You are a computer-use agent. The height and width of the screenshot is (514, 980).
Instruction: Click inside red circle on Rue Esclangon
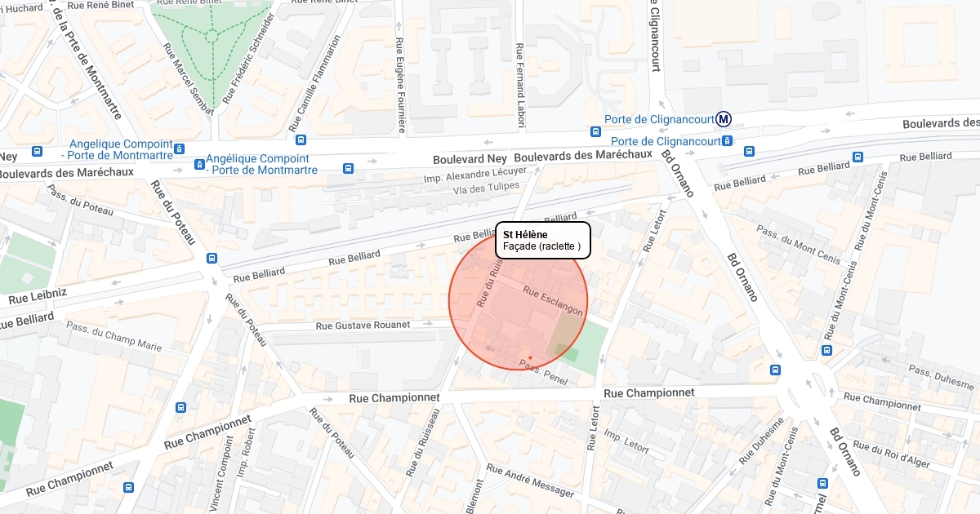tap(553, 301)
